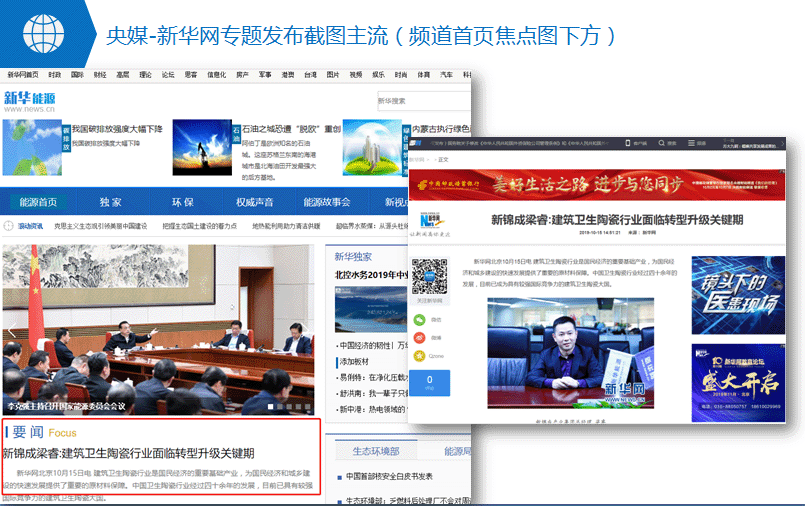Click the QR code in the article sidebar

point(430,276)
